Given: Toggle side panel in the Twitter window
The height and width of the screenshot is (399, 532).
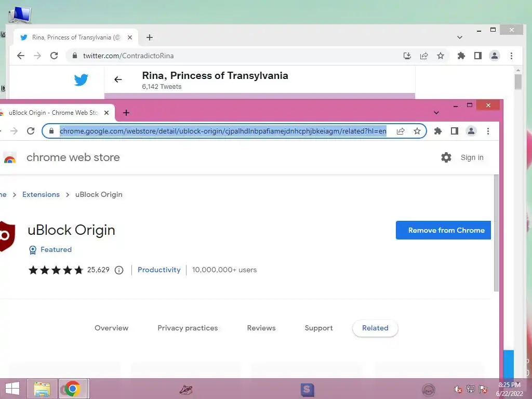Looking at the screenshot, I should click(478, 56).
